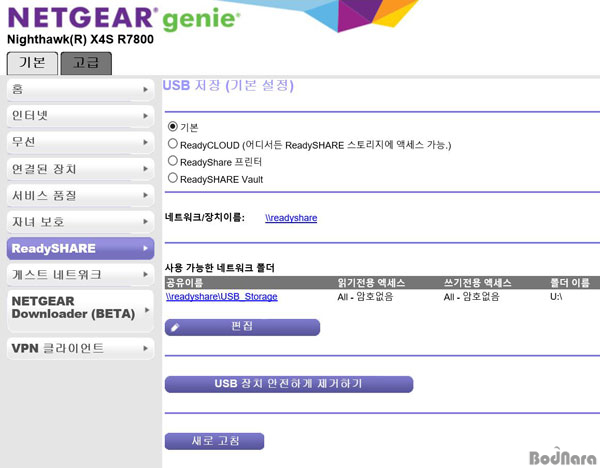Open 서비스 품질 menu
Image resolution: width=600 pixels, height=468 pixels.
[x=80, y=195]
